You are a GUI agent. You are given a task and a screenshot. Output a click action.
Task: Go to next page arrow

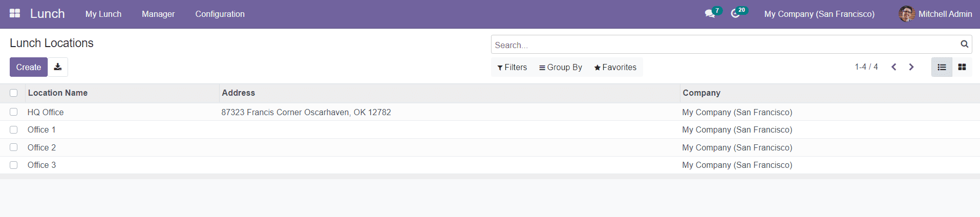(x=911, y=67)
